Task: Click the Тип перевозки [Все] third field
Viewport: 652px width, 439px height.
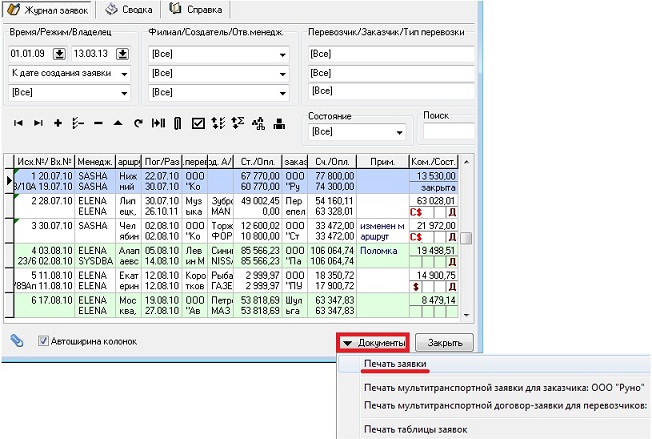Action: click(x=391, y=91)
